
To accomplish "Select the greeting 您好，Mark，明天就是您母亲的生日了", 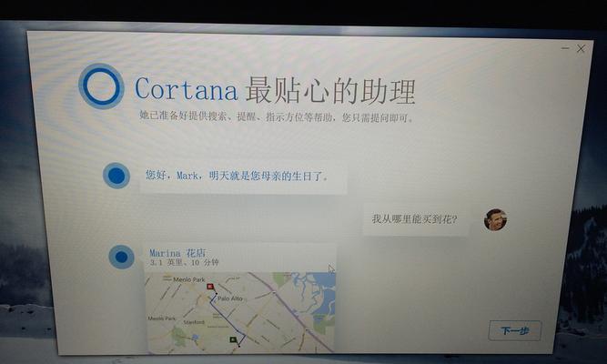I will click(237, 176).
